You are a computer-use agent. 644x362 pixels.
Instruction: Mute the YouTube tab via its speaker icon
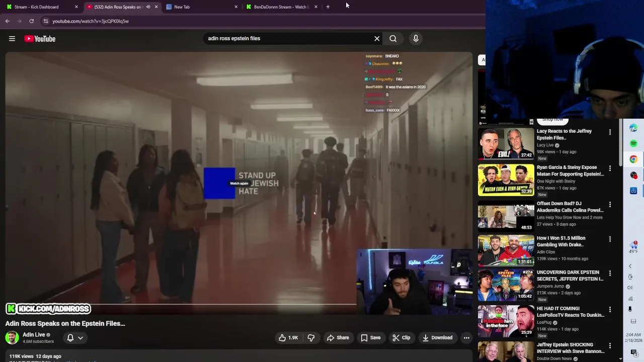point(148,7)
